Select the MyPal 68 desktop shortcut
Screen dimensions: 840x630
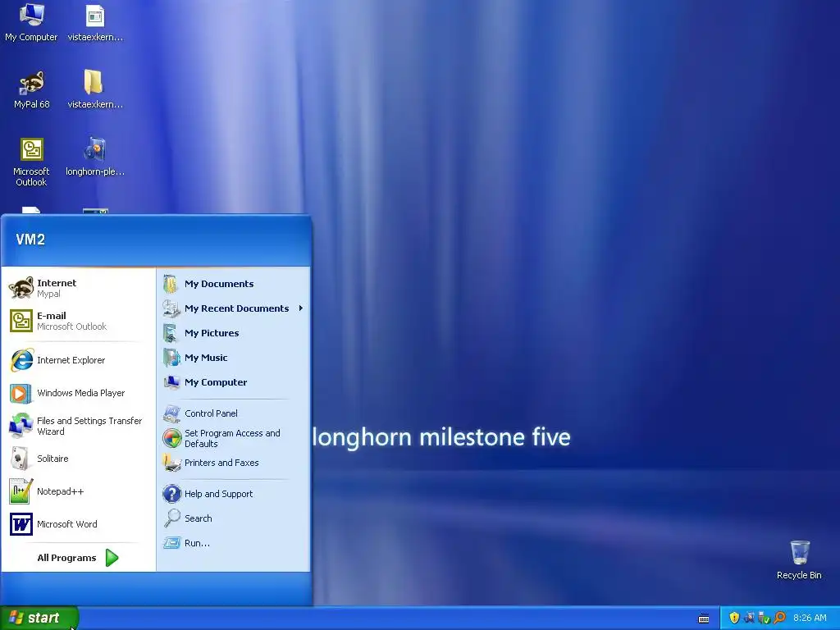[x=31, y=89]
